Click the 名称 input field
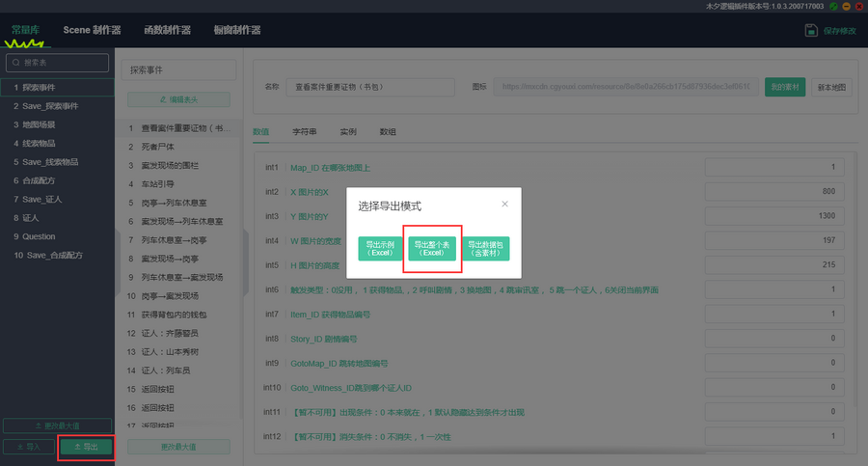The width and height of the screenshot is (868, 466). coord(369,87)
